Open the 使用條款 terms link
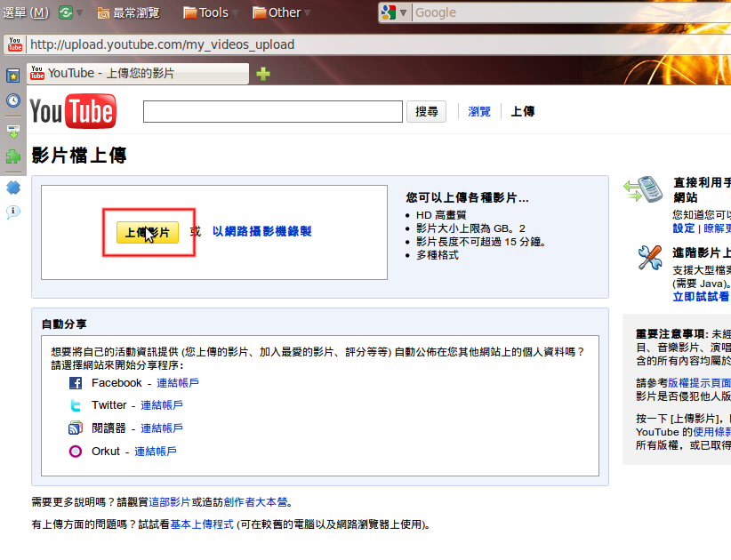Image resolution: width=731 pixels, height=560 pixels. click(712, 432)
